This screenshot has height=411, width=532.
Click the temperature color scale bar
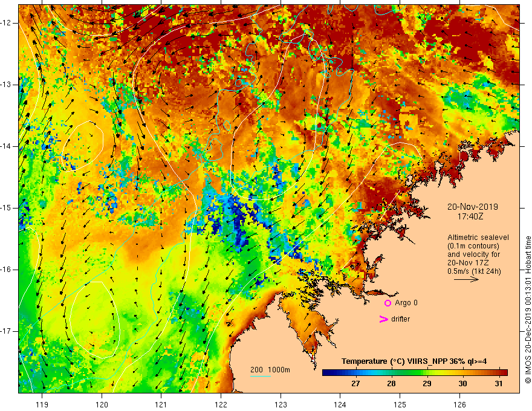click(x=415, y=373)
